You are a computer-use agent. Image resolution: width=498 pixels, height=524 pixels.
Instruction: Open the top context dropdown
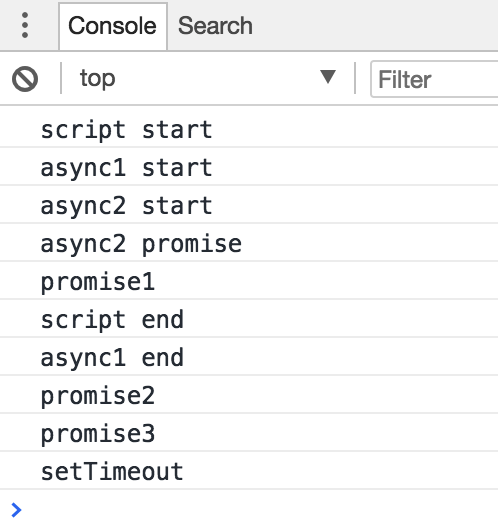(x=207, y=79)
